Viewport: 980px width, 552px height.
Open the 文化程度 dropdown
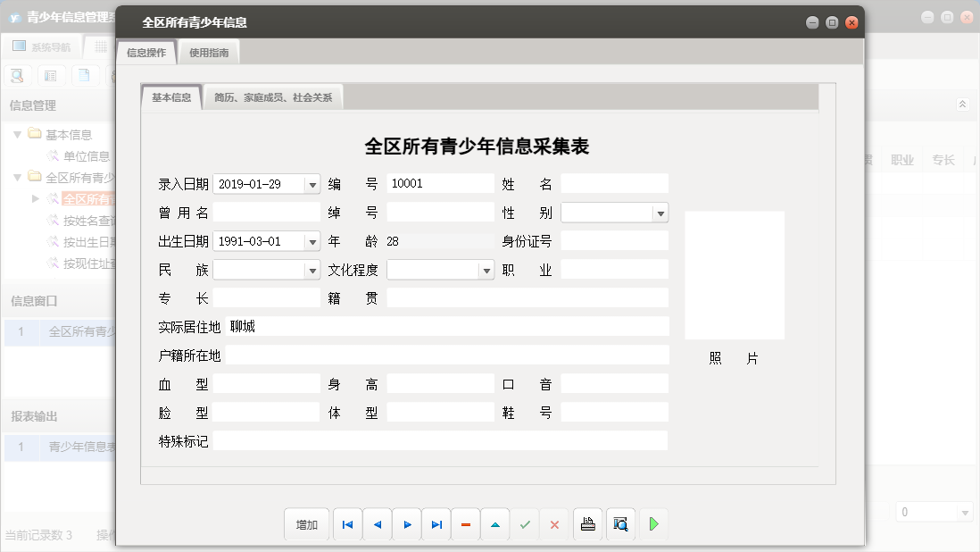(486, 271)
